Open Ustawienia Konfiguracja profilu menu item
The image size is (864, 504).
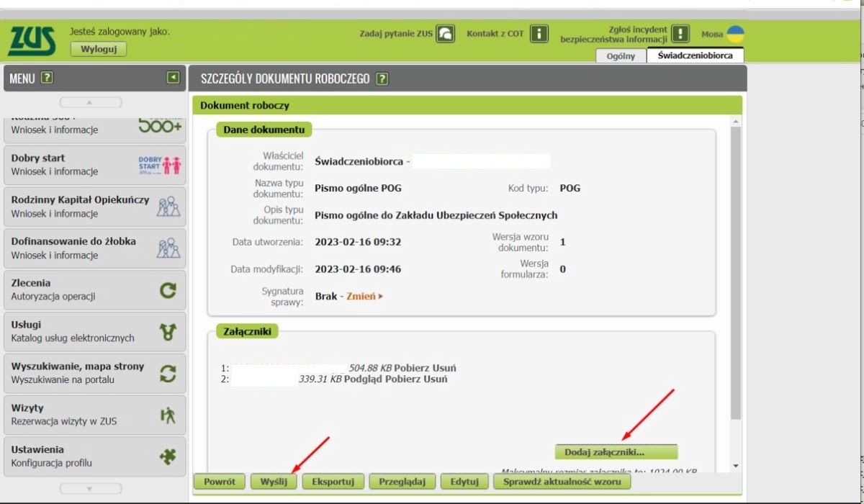95,456
